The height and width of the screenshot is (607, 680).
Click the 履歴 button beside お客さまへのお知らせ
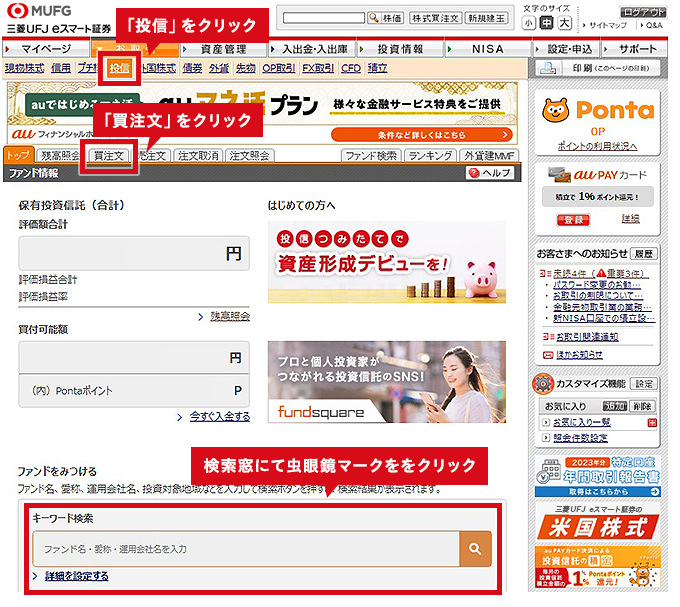tap(644, 254)
